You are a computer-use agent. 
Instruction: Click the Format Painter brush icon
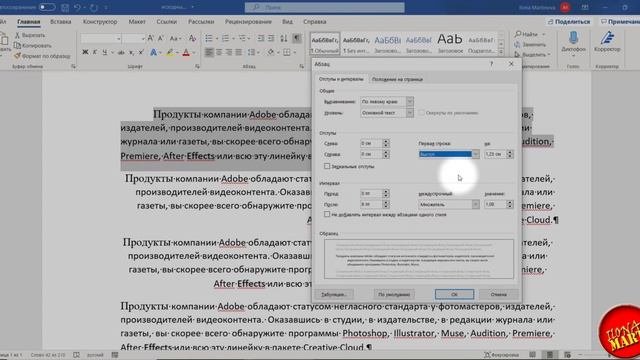coord(17,56)
